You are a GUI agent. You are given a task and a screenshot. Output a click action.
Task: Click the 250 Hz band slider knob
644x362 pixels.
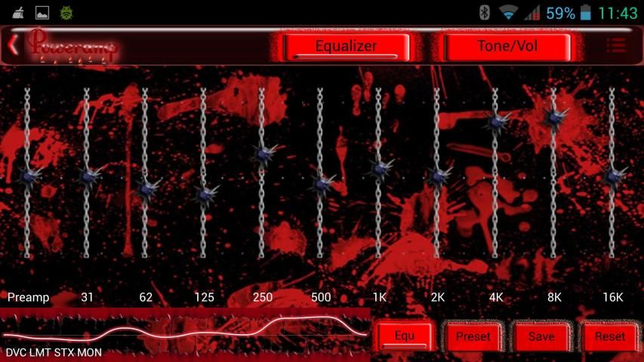[x=262, y=154]
